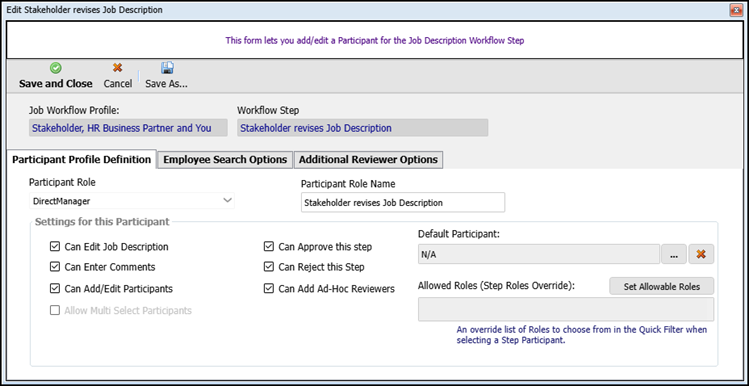The height and width of the screenshot is (386, 749).
Task: Click the purple form description text
Action: [x=374, y=41]
